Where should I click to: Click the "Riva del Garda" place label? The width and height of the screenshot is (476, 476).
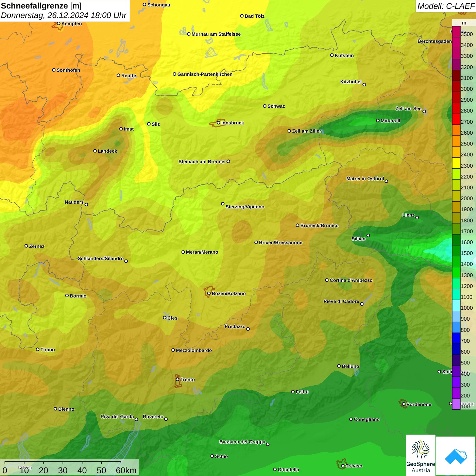click(x=117, y=417)
